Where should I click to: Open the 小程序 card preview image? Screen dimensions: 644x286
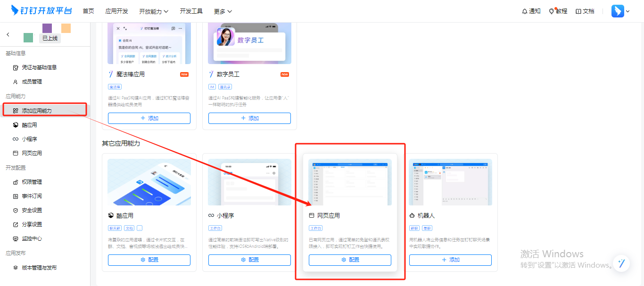(x=249, y=182)
